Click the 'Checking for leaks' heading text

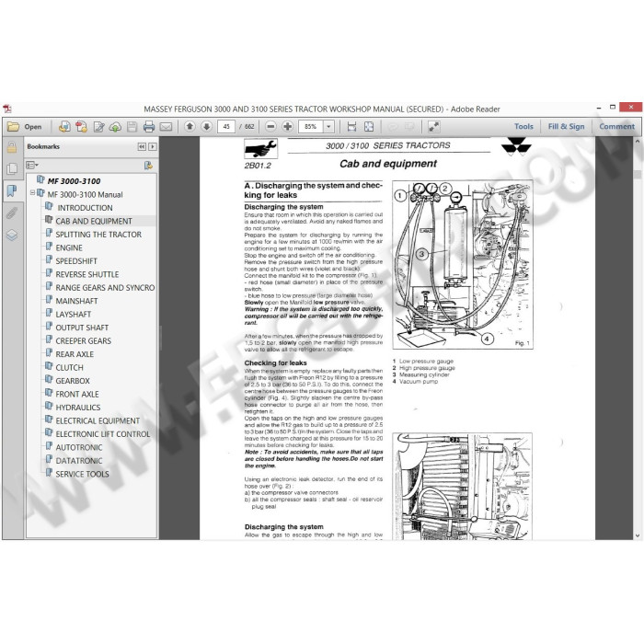click(x=276, y=363)
